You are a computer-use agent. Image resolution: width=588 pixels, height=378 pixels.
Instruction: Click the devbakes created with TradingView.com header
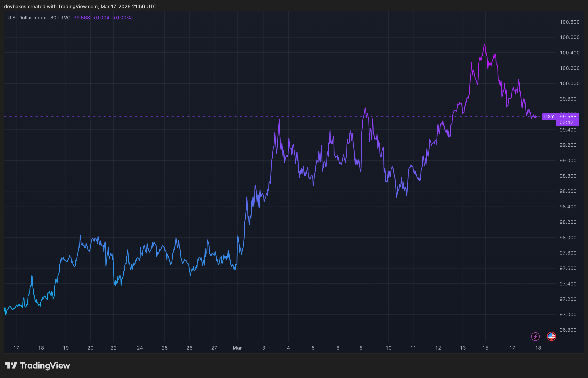coord(80,7)
